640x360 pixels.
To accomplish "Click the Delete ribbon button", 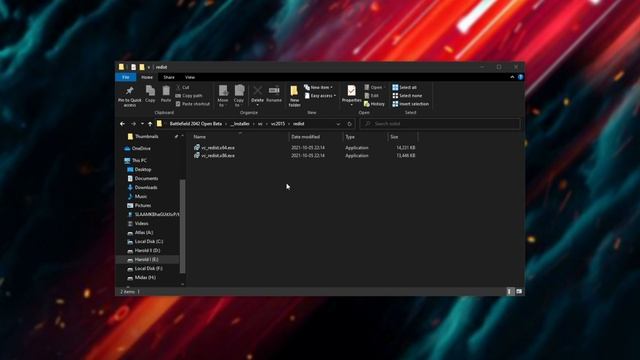I will 257,96.
